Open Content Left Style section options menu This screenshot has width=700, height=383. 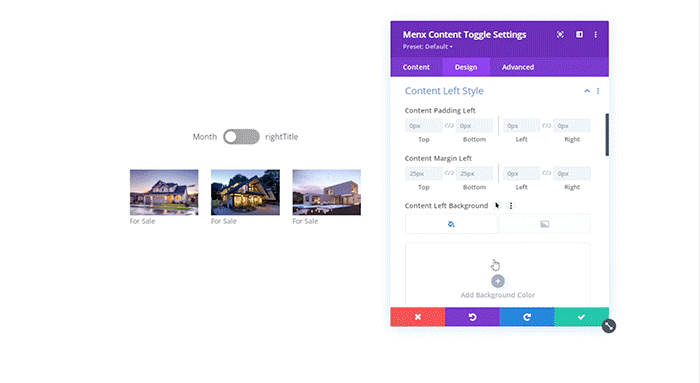598,91
